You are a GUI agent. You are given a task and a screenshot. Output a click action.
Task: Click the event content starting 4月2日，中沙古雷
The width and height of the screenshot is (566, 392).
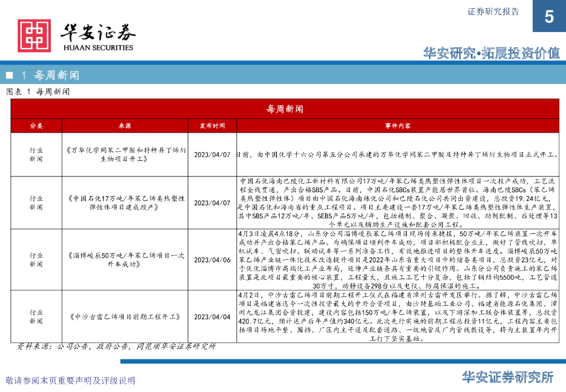pyautogui.click(x=398, y=317)
